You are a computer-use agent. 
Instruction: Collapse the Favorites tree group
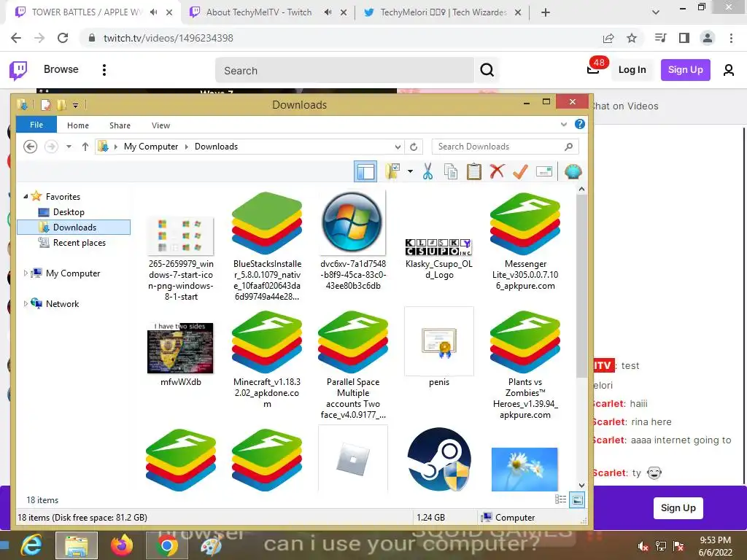click(x=26, y=197)
